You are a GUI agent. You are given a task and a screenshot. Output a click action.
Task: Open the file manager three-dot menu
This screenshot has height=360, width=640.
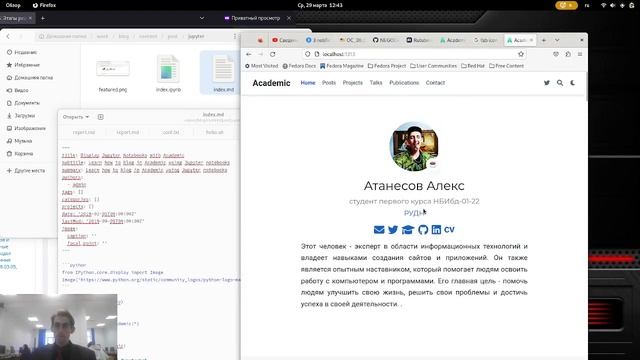coord(235,36)
